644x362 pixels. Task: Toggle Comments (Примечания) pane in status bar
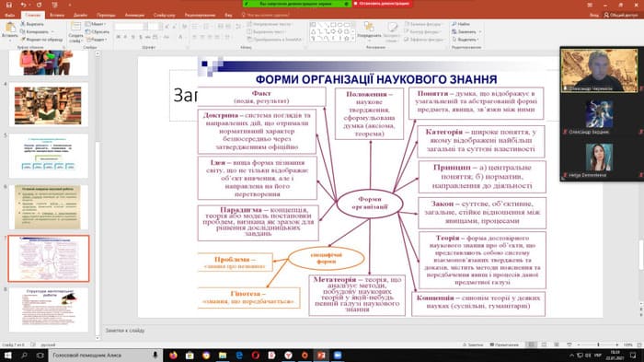504,344
